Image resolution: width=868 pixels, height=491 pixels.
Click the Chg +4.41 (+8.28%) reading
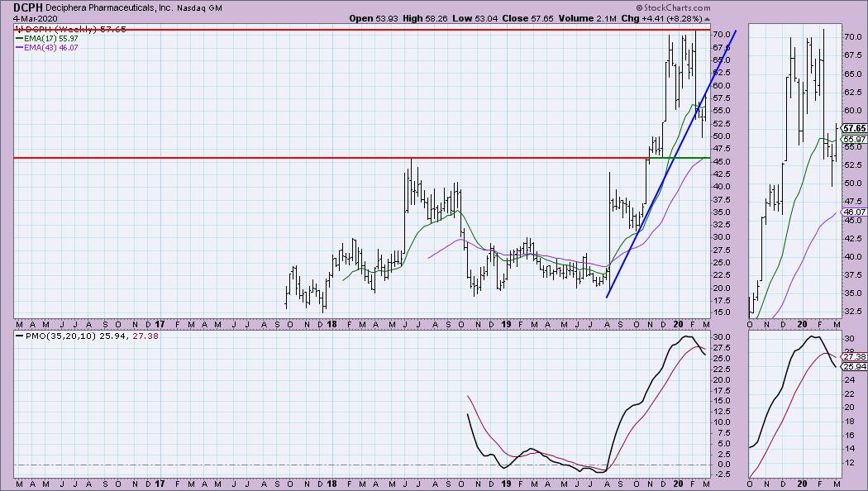coord(664,18)
